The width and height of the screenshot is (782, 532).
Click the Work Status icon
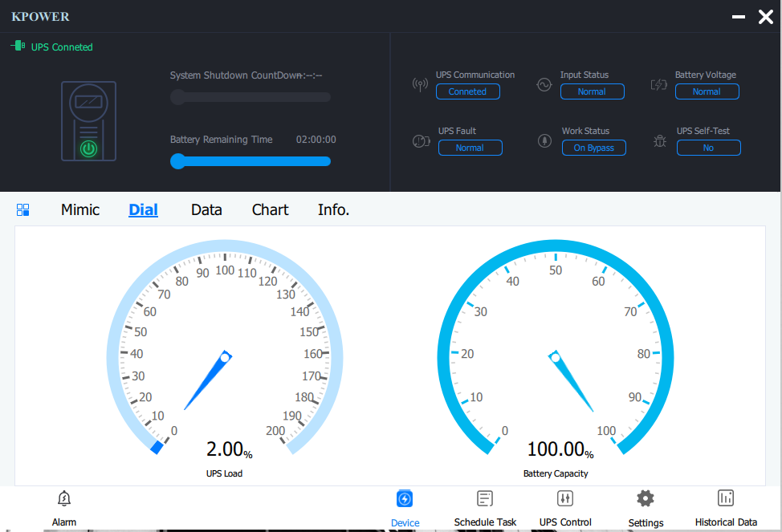[544, 140]
